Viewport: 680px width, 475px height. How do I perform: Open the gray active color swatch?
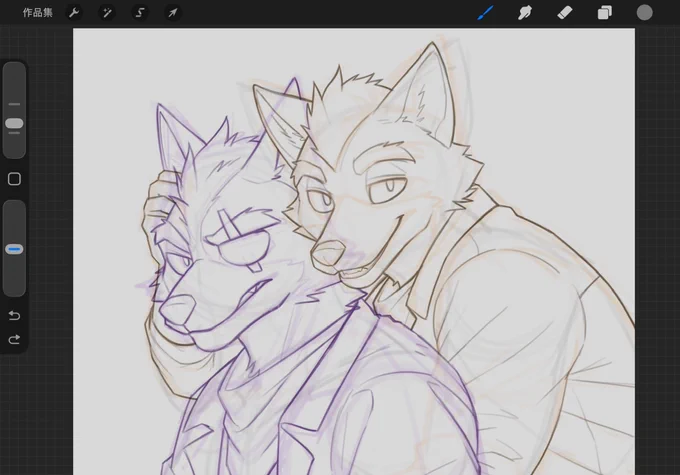point(644,13)
